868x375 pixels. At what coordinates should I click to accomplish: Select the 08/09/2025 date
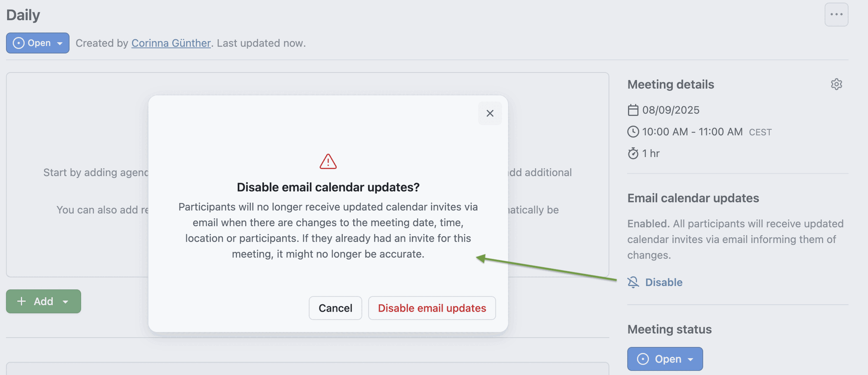pyautogui.click(x=671, y=110)
